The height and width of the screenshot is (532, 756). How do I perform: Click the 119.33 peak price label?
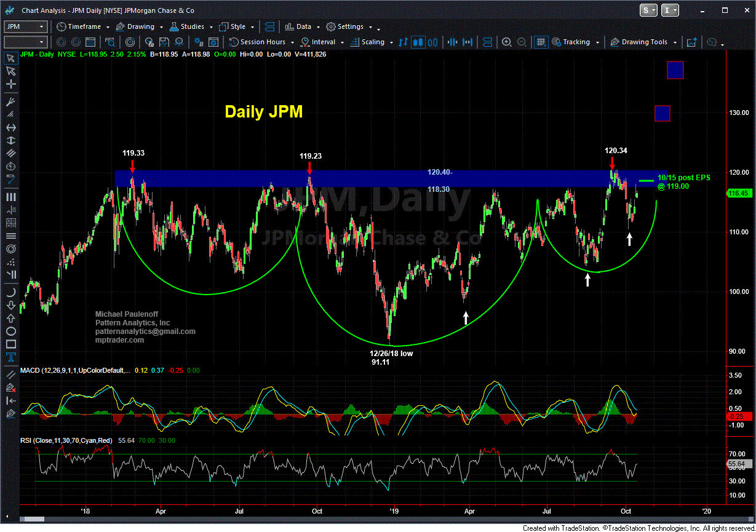tap(133, 153)
